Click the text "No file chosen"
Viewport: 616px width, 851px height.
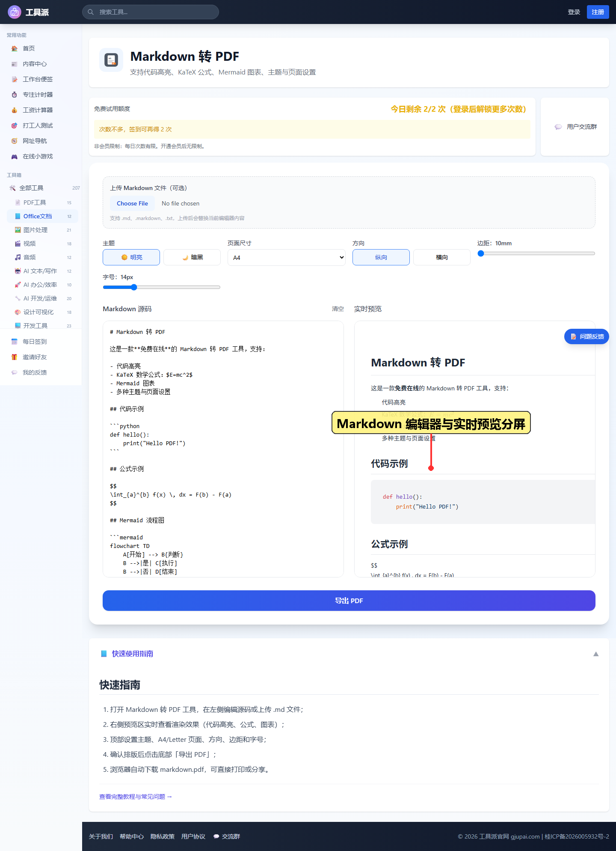(181, 203)
